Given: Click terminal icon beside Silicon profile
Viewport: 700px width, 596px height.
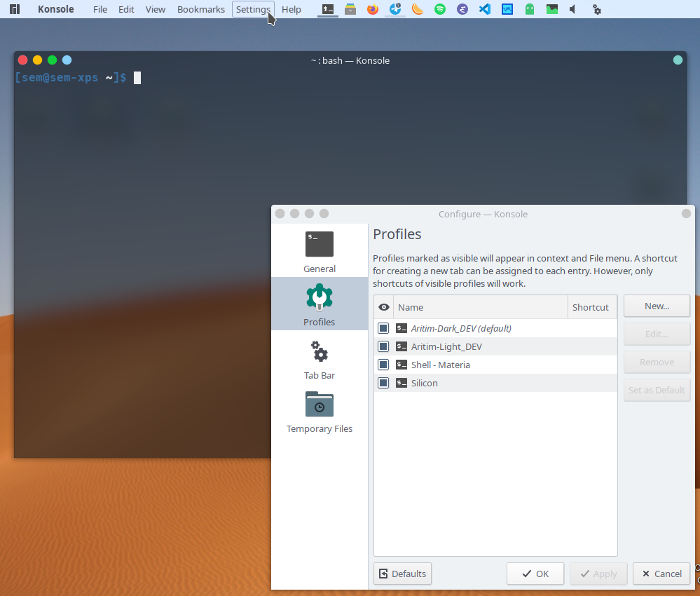Looking at the screenshot, I should click(x=402, y=383).
